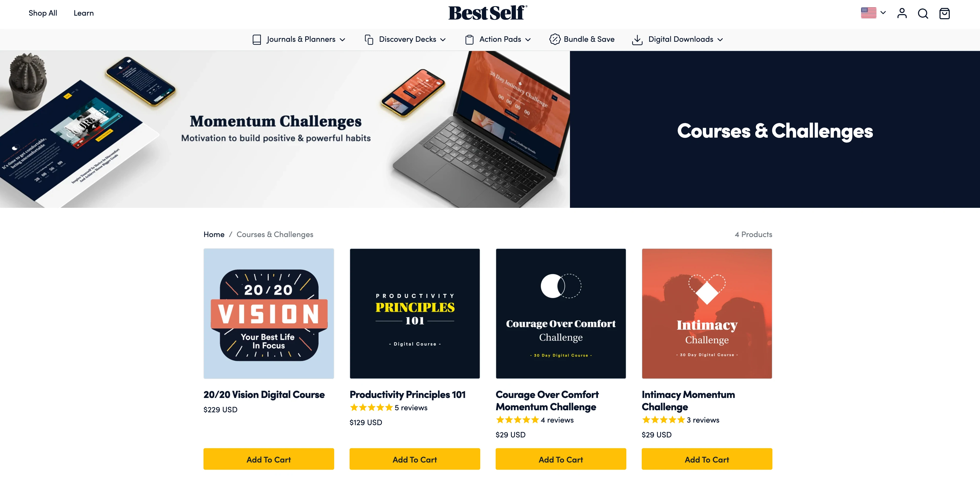Toggle the country/region selector flag
Screen dimensions: 980x492
873,13
